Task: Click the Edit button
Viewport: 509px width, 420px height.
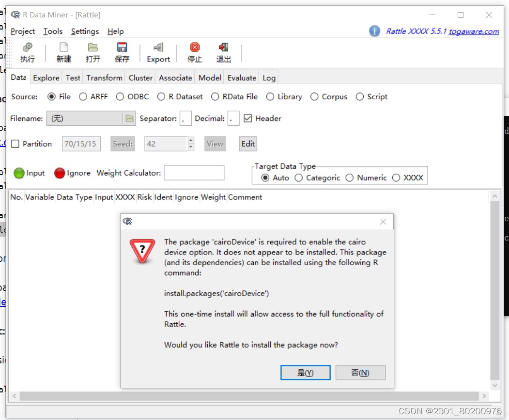Action: (248, 144)
